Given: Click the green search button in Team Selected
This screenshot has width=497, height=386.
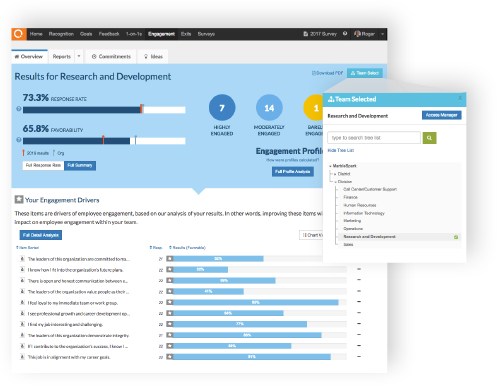Looking at the screenshot, I should pos(429,138).
